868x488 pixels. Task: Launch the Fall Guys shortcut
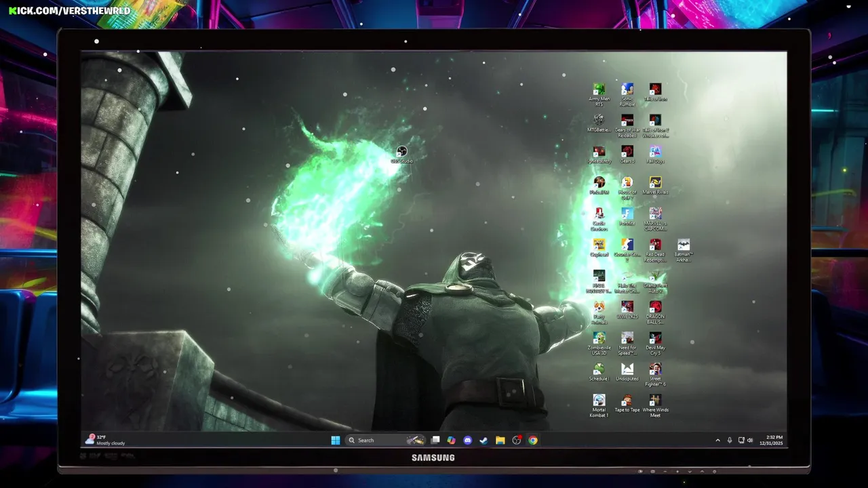pos(655,155)
